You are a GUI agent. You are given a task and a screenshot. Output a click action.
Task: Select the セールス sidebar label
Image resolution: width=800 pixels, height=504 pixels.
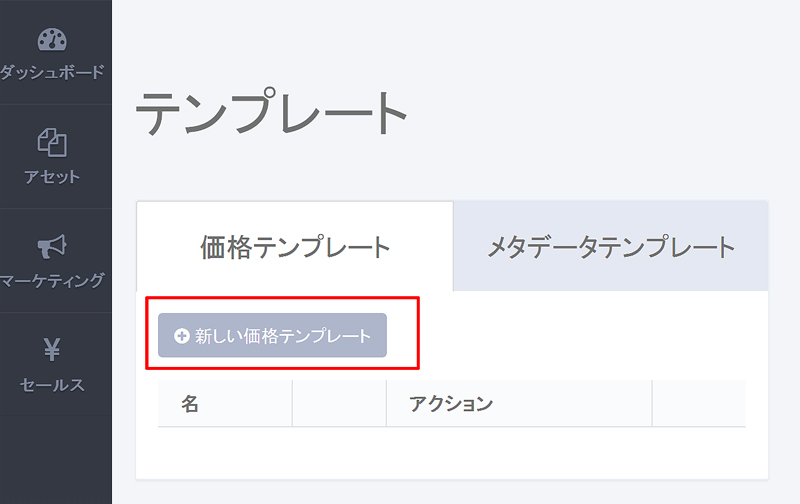coord(52,385)
